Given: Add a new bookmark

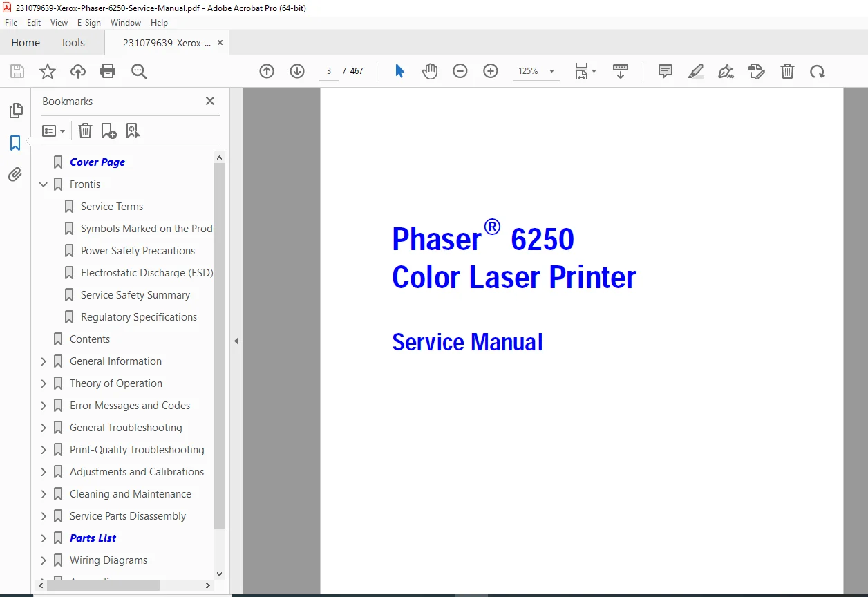Looking at the screenshot, I should (108, 131).
